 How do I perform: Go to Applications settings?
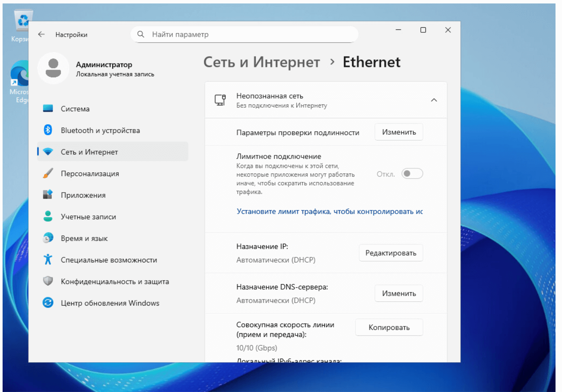pyautogui.click(x=83, y=195)
